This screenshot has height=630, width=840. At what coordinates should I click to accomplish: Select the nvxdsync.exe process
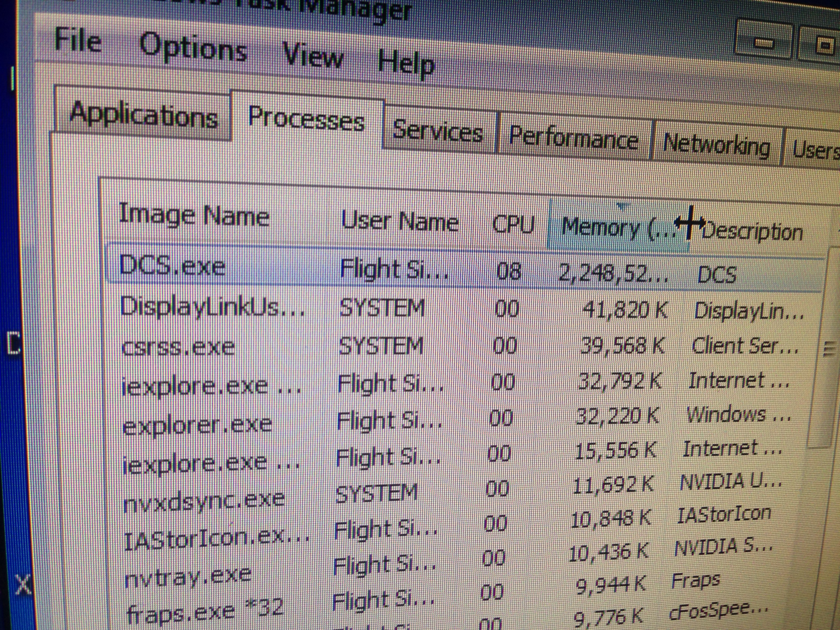coord(204,500)
